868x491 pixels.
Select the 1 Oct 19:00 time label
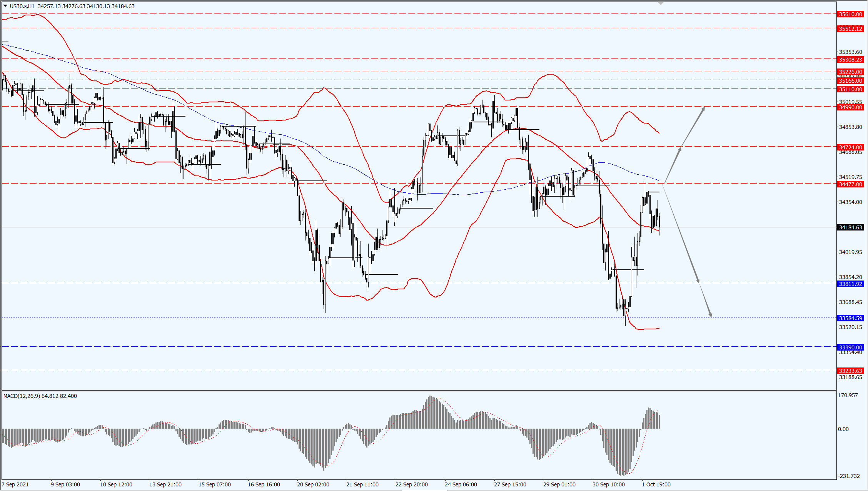656,484
